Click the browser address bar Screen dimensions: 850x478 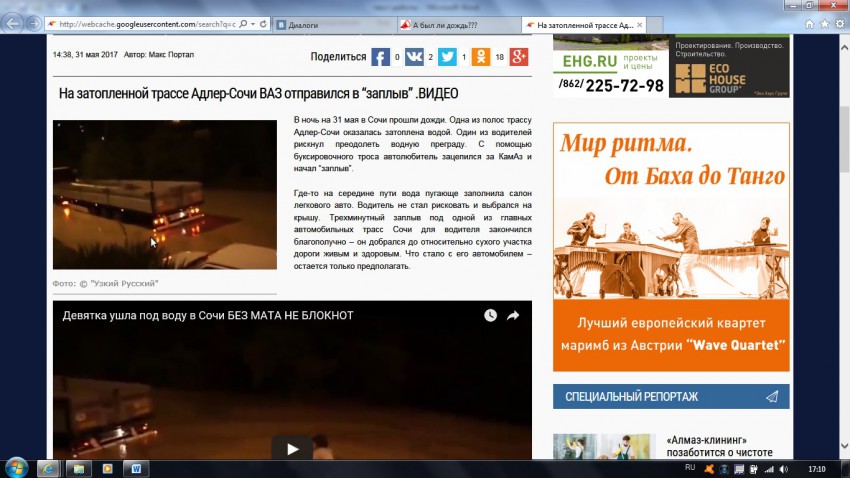click(150, 24)
